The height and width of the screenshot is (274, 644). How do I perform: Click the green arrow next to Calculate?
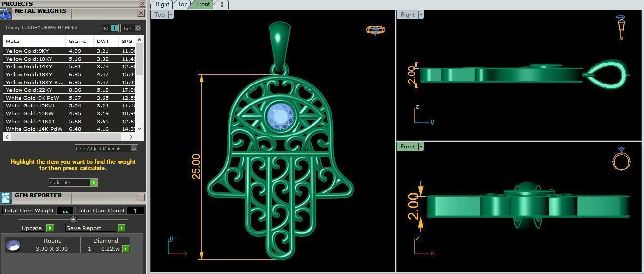[x=94, y=182]
